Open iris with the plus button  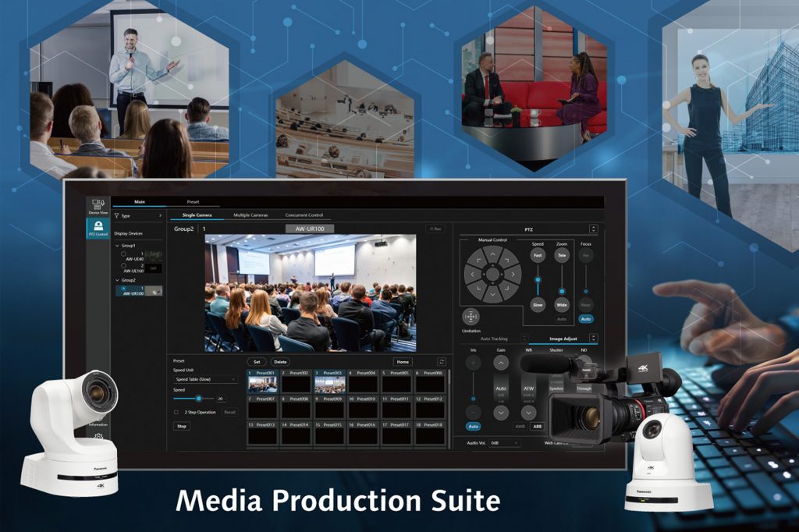click(x=474, y=363)
